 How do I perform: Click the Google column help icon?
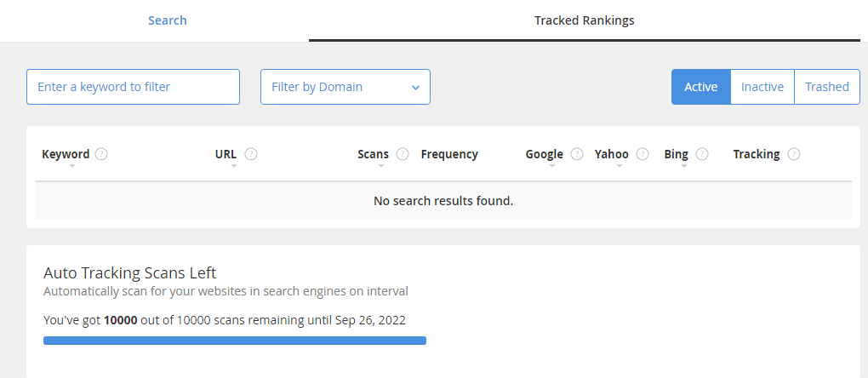[x=577, y=154]
